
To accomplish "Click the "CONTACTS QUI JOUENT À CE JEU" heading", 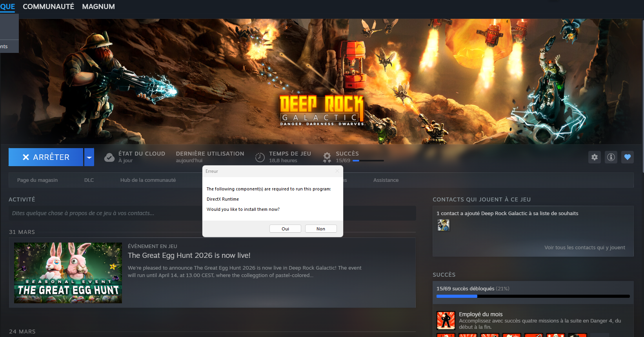I will coord(482,199).
